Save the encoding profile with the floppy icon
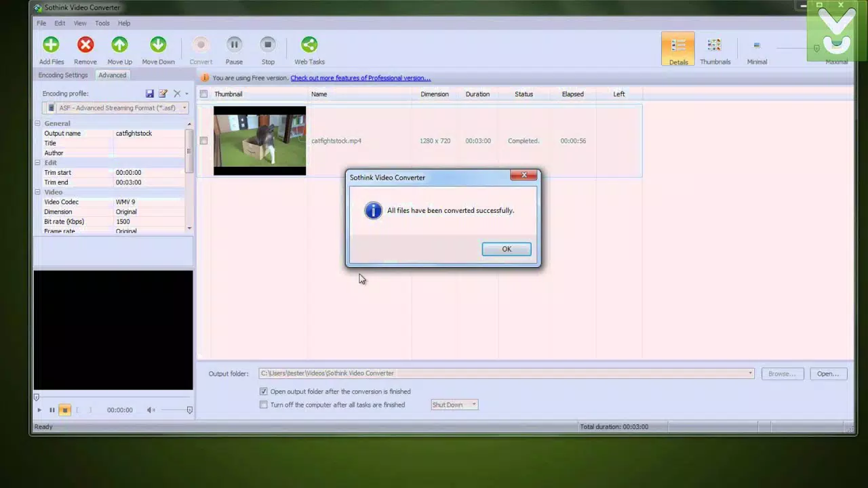This screenshot has width=868, height=488. [150, 94]
